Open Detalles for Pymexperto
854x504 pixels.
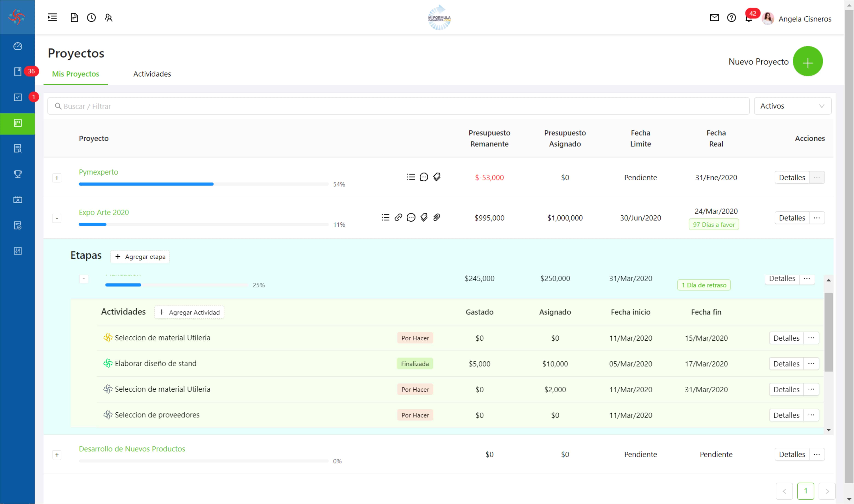click(792, 177)
